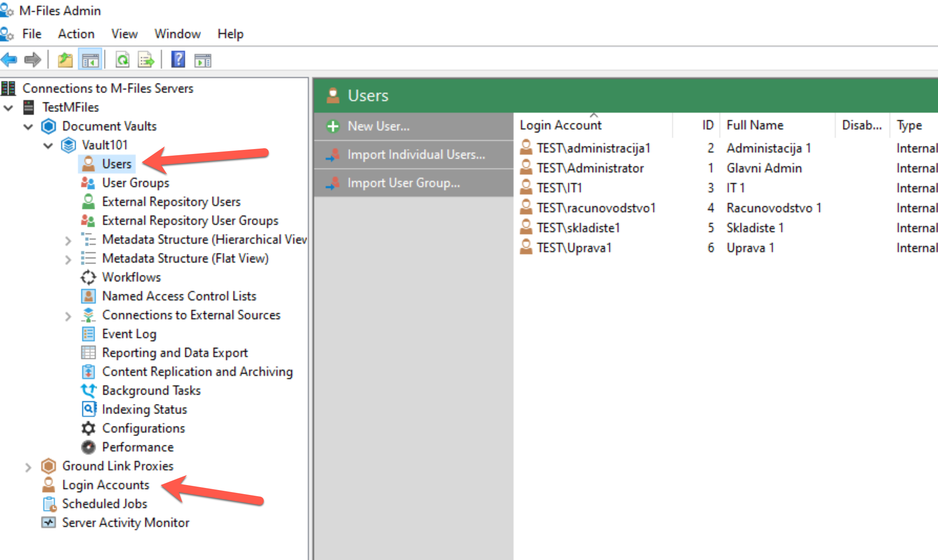Click the Configurations gear icon
The height and width of the screenshot is (560, 938).
(x=88, y=429)
